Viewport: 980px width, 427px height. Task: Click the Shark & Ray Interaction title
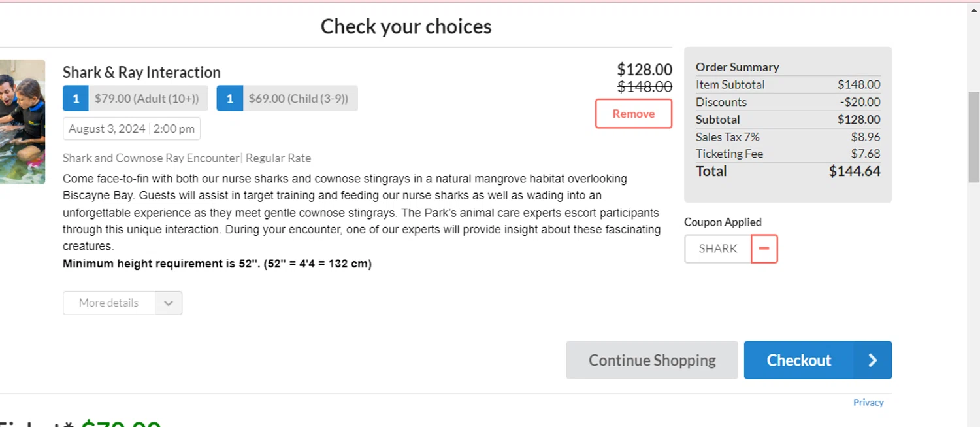(x=142, y=72)
